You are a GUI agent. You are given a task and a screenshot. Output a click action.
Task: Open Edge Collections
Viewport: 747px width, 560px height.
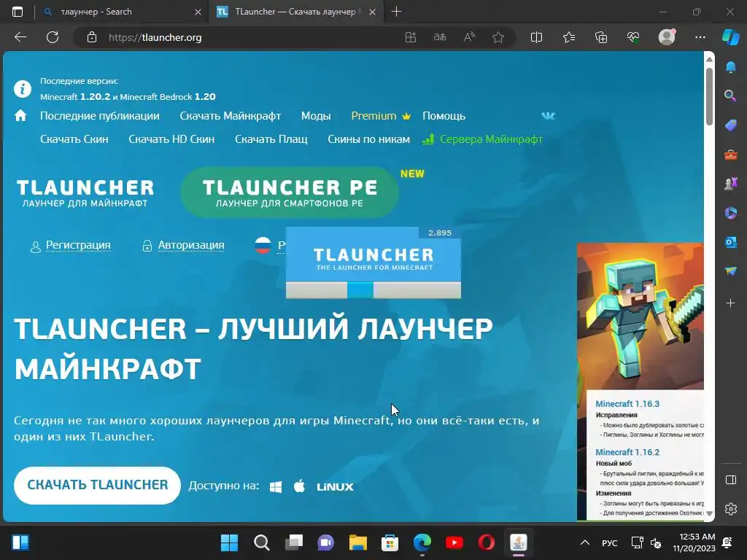pos(601,37)
